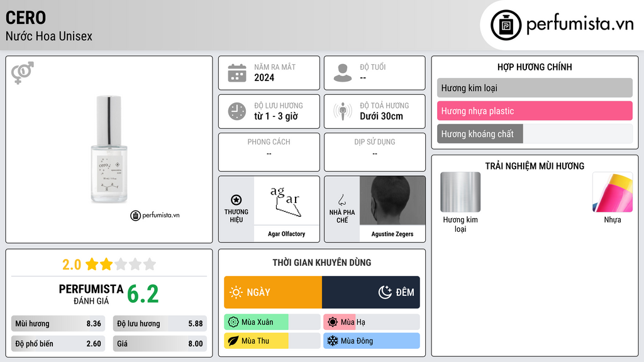Select the Ngày daytime bar

[273, 292]
